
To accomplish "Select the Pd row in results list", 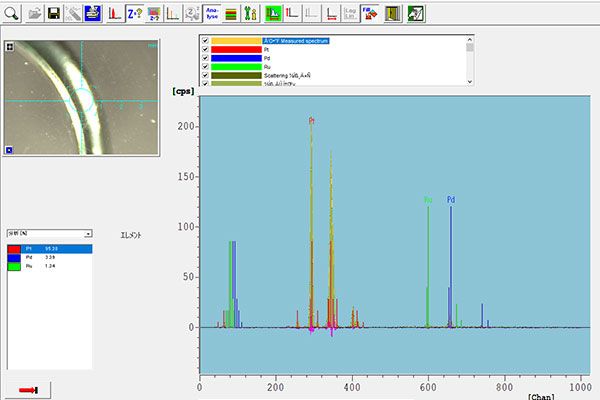I will click(x=48, y=257).
